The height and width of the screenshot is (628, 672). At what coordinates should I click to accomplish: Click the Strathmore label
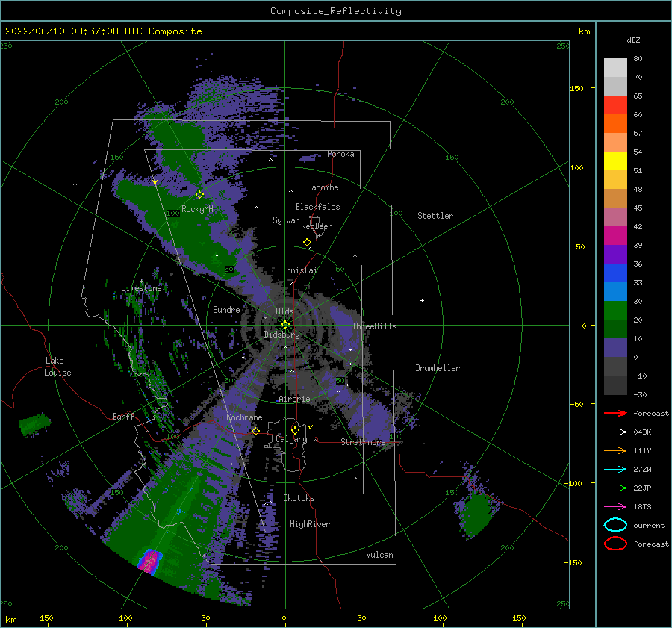pos(363,442)
